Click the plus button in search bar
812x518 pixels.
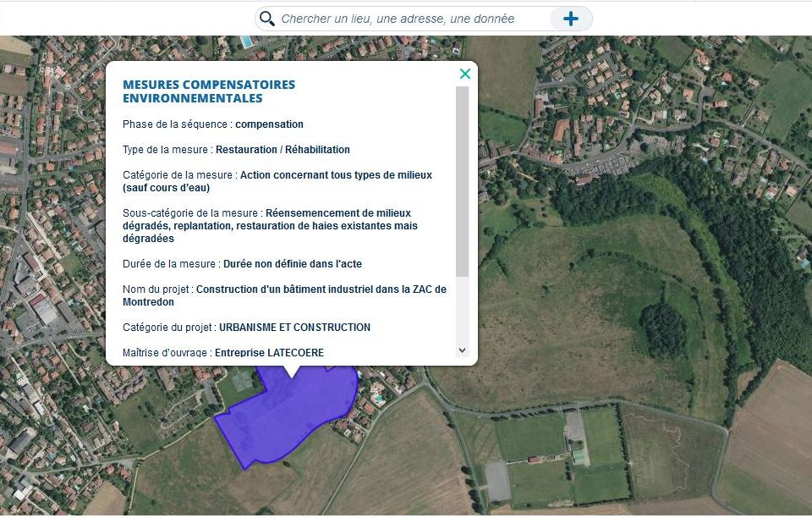tap(571, 19)
